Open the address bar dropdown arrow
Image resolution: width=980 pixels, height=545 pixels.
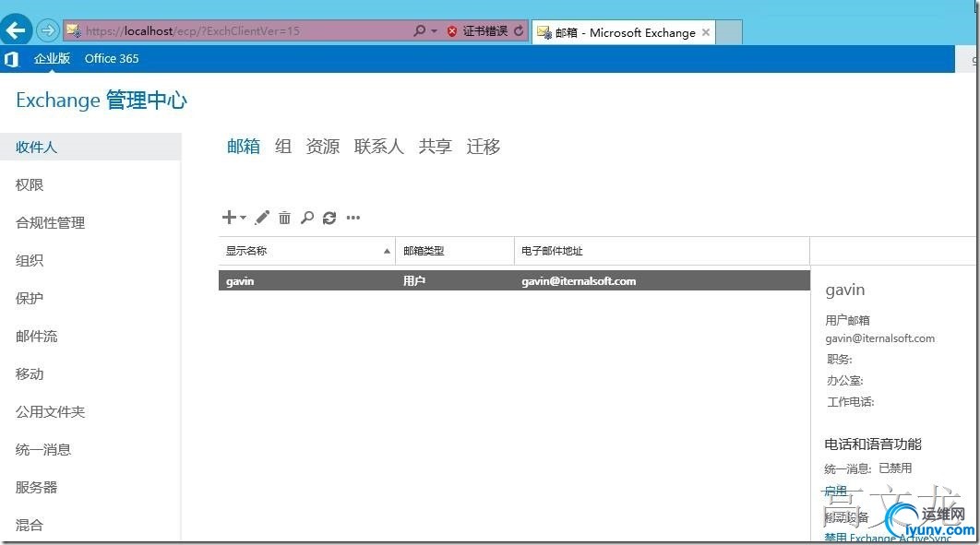point(435,30)
